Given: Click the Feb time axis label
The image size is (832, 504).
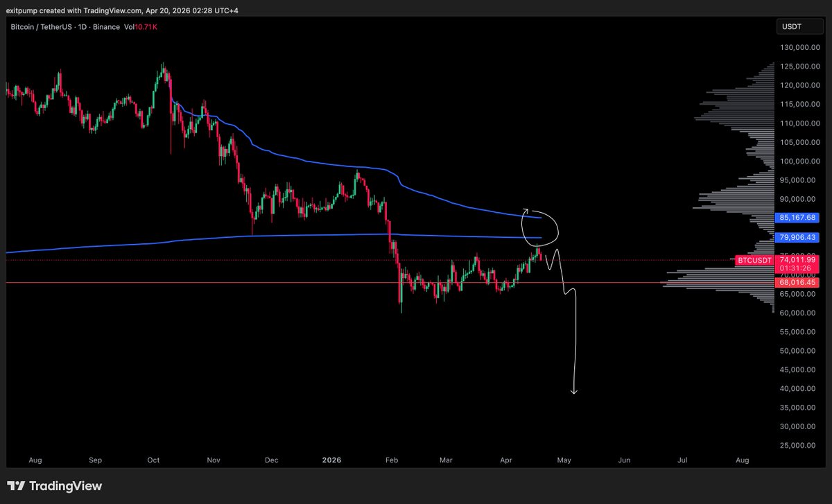Looking at the screenshot, I should pyautogui.click(x=391, y=460).
